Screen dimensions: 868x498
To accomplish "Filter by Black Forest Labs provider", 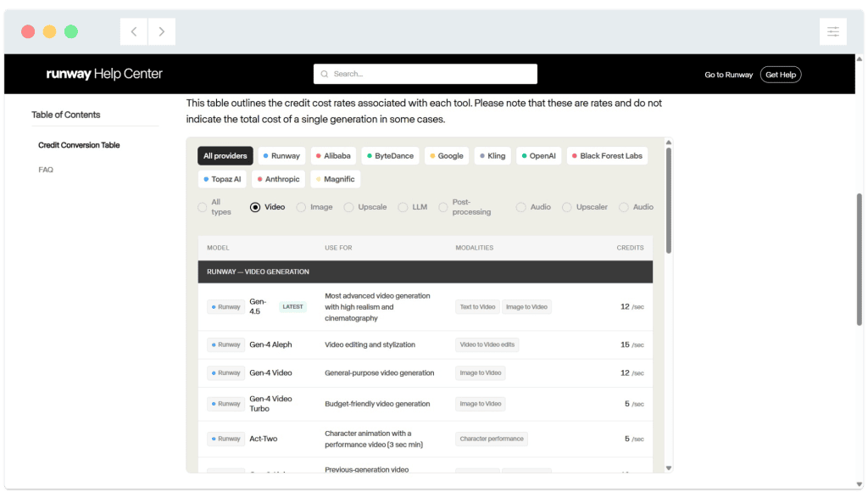I will pyautogui.click(x=607, y=155).
